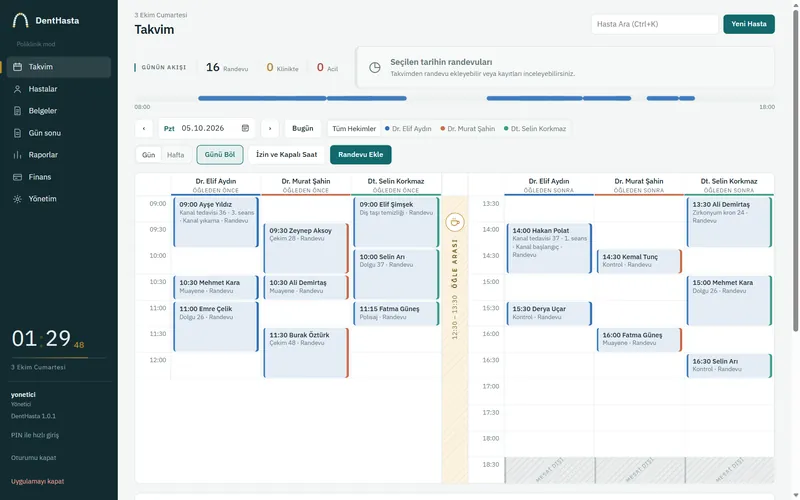Click the DentHasta arch logo icon
This screenshot has width=800, height=500.
tap(20, 20)
